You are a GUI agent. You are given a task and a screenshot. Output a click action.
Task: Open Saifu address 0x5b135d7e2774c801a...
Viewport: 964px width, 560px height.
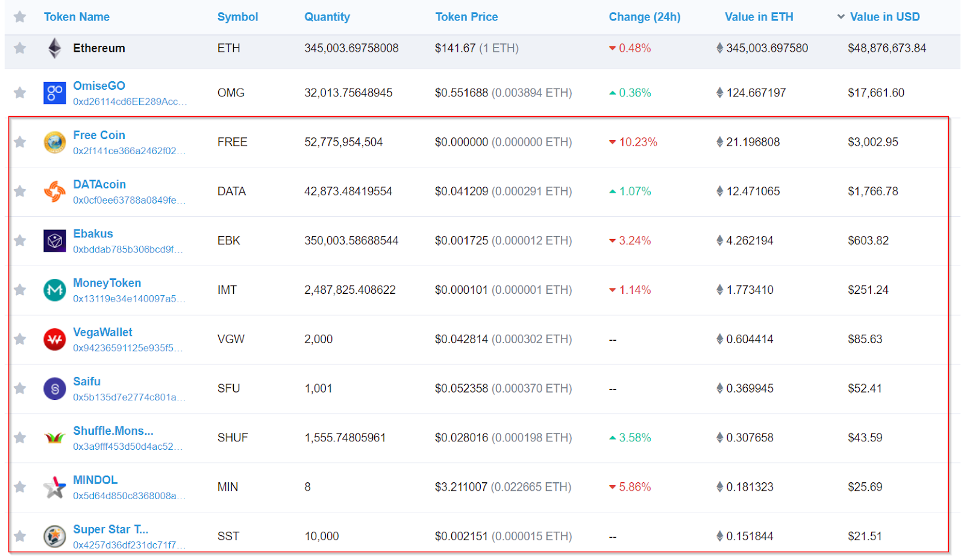(x=130, y=398)
